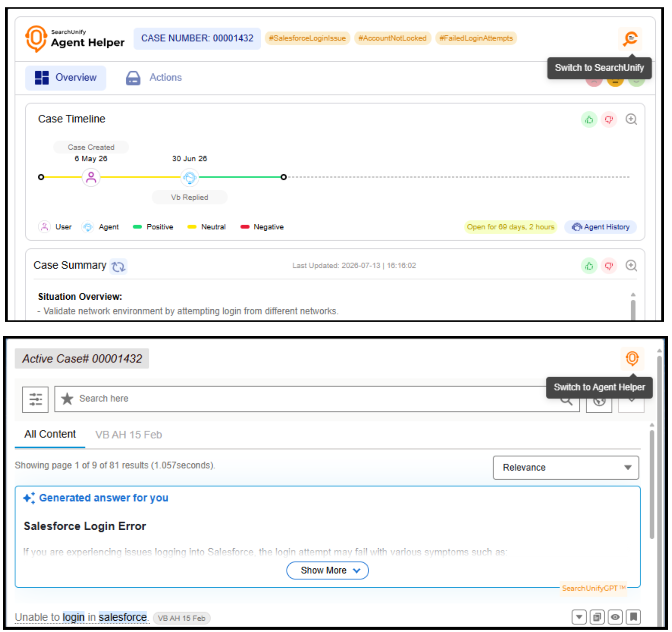Click the sparkle icon beside Generated answer
This screenshot has height=632, width=672.
click(29, 498)
